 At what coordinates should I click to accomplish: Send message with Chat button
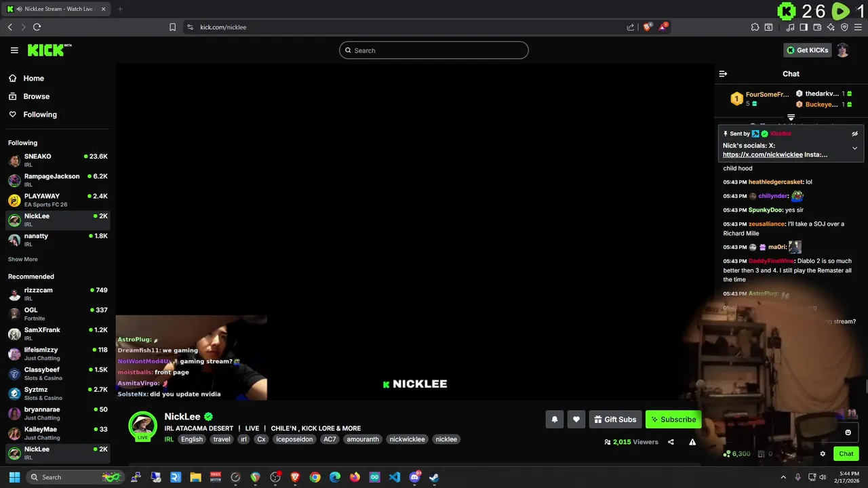click(x=846, y=454)
